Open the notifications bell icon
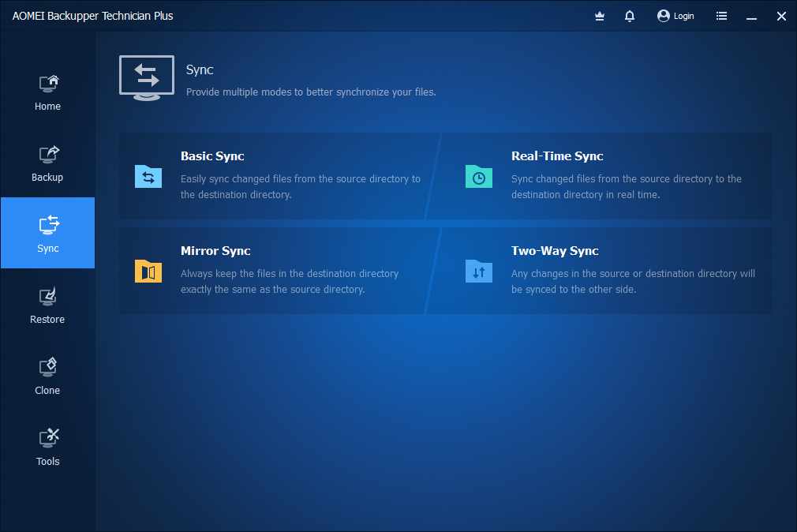The image size is (797, 532). point(630,16)
